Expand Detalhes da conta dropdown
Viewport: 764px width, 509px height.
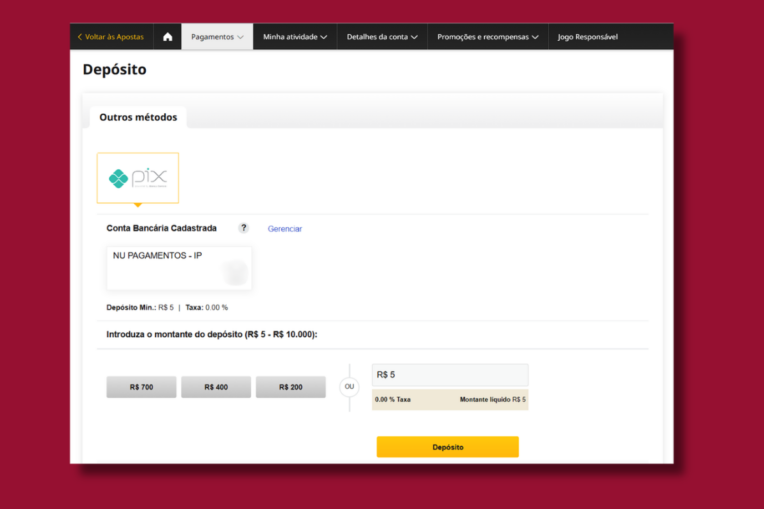click(x=382, y=37)
